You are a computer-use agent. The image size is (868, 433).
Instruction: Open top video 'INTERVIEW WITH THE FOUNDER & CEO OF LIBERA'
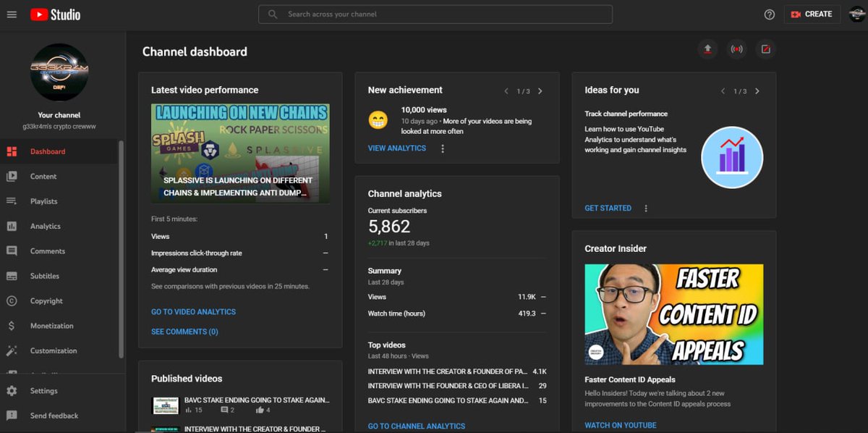coord(457,386)
